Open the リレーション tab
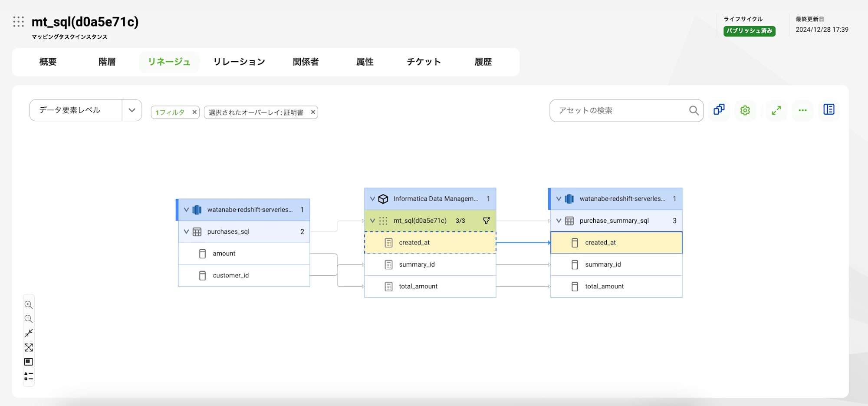Viewport: 868px width, 406px height. [239, 62]
